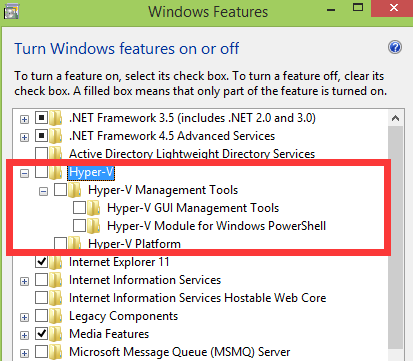
Task: Click the Legacy Components folder icon
Action: click(56, 316)
